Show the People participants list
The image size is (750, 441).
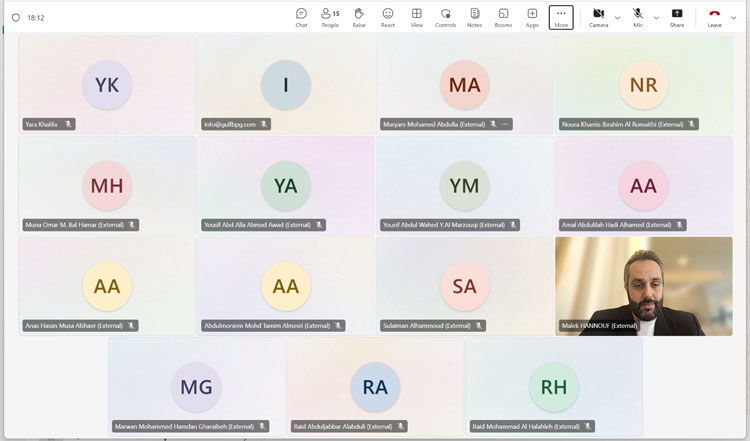(329, 17)
